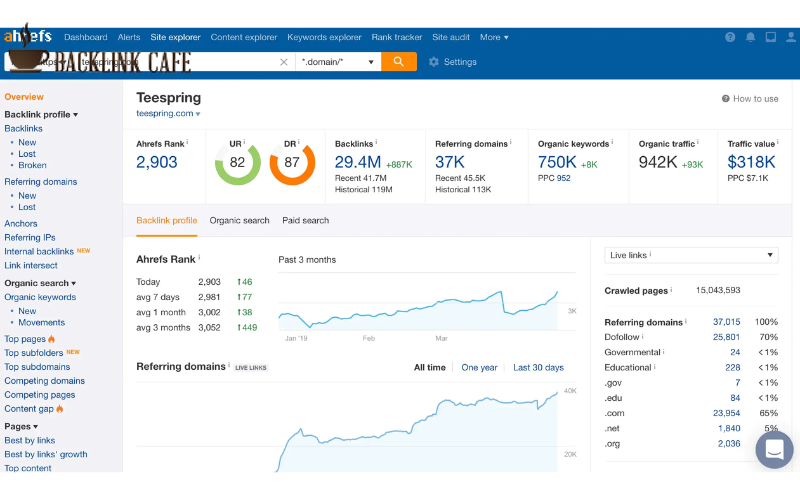The image size is (800, 500).
Task: Go to Rank tracker
Action: (397, 37)
